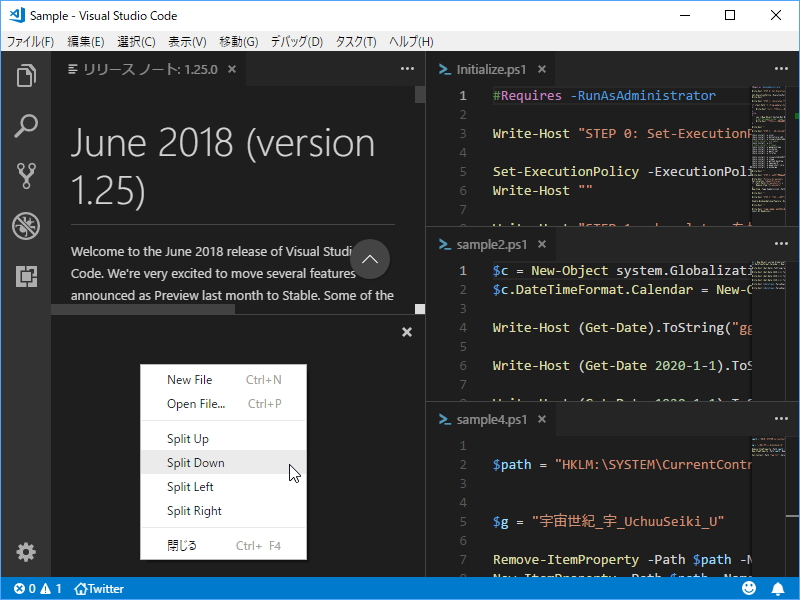Viewport: 800px width, 600px height.
Task: Click the "June 2018 (version 1.25)" heading
Action: [x=223, y=166]
